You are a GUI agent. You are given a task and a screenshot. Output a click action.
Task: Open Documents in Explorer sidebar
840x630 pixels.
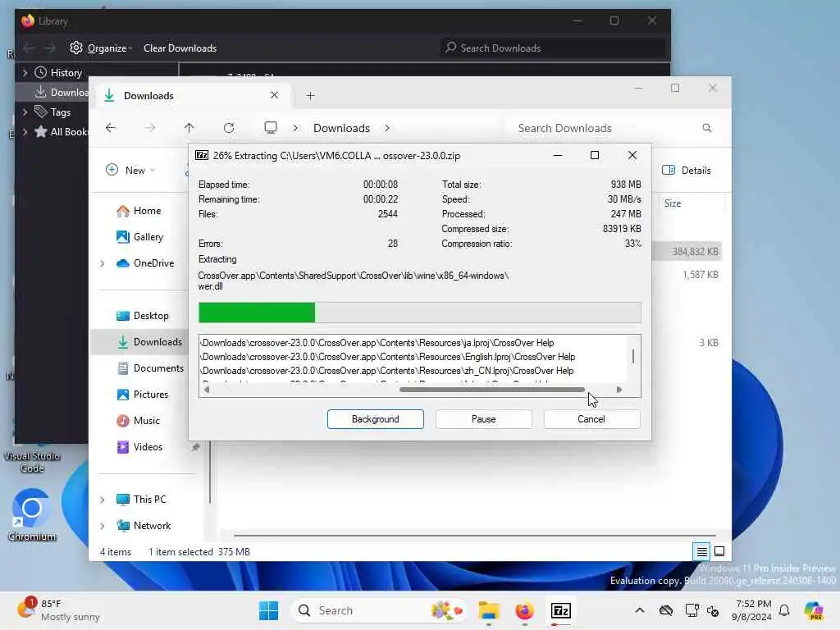(150, 368)
